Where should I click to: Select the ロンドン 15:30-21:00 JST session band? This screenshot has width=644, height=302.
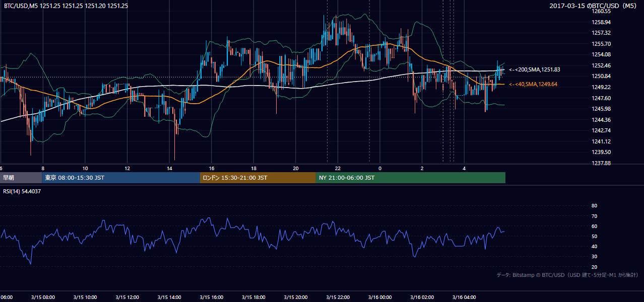(258, 178)
